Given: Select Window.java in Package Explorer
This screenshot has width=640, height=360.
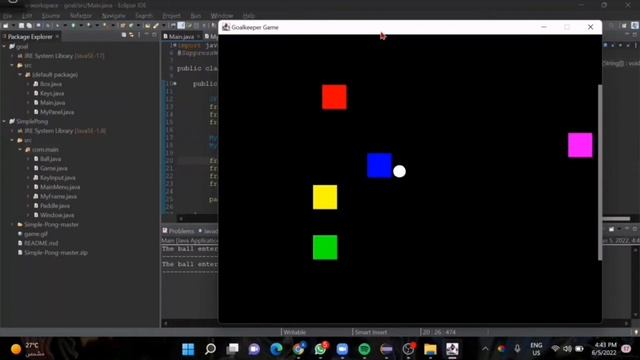Looking at the screenshot, I should point(57,215).
